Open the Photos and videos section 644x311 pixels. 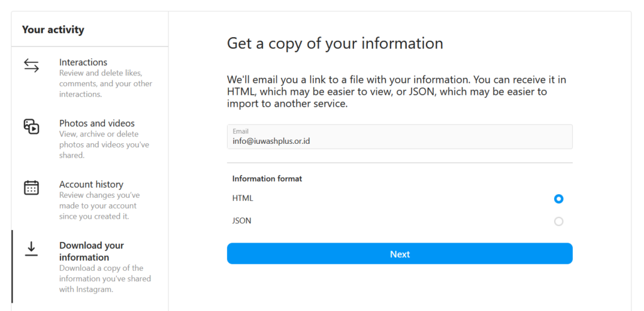point(90,139)
